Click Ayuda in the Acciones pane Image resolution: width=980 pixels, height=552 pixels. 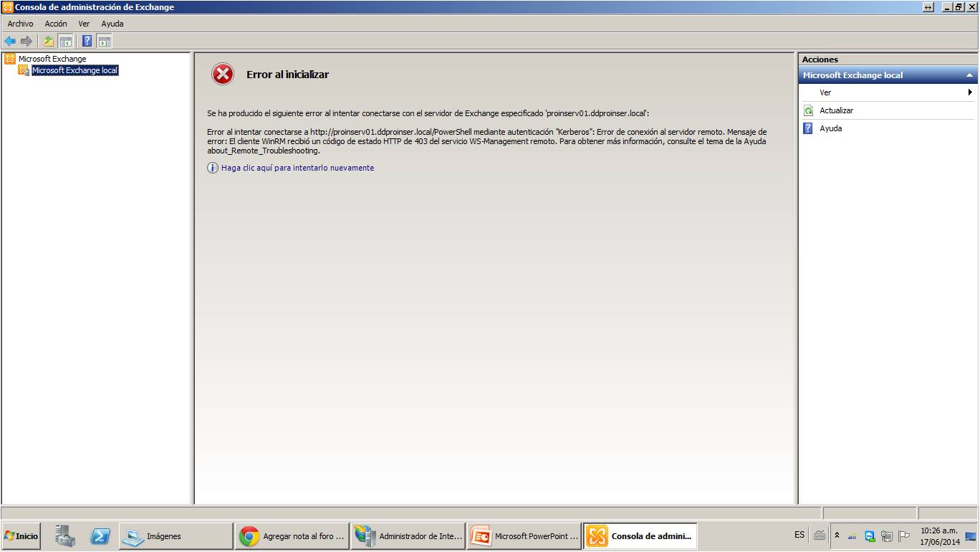(831, 128)
